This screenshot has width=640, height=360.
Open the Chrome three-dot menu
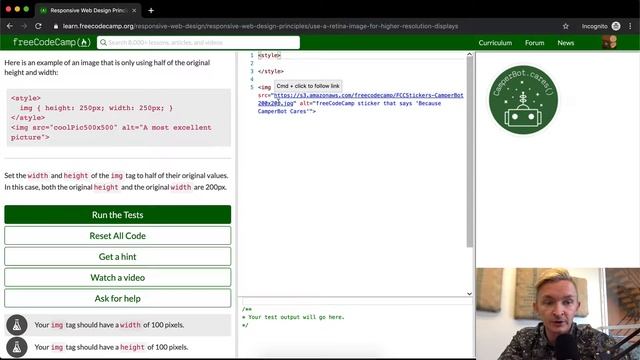pyautogui.click(x=631, y=26)
